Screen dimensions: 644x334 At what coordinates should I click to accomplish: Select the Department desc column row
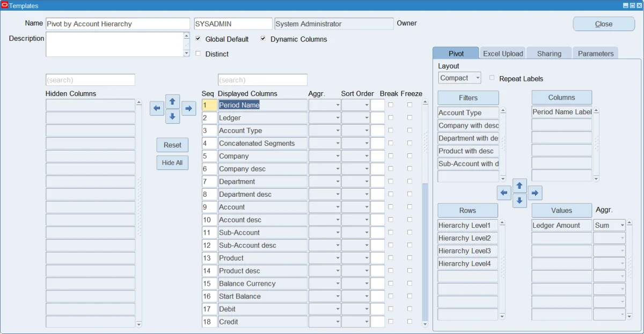(x=262, y=194)
